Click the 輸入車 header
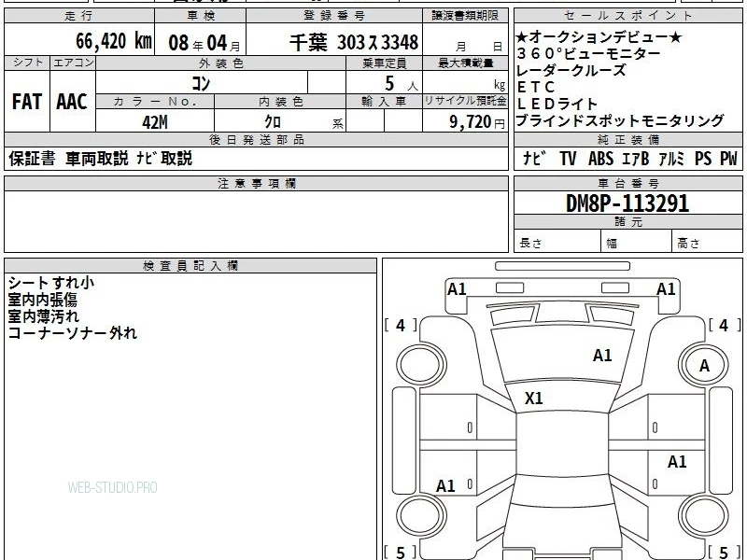Viewport: 747px width, 560px height. pos(384,102)
